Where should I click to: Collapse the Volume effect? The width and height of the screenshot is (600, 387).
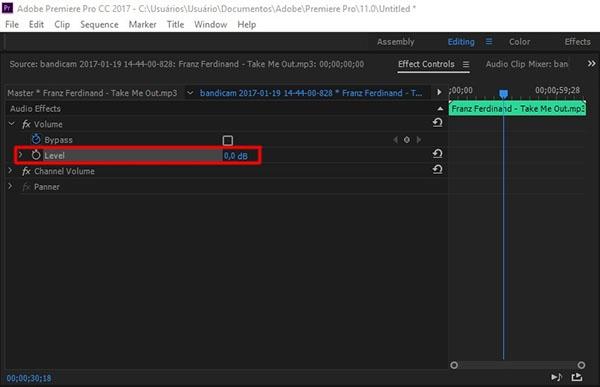pyautogui.click(x=11, y=124)
